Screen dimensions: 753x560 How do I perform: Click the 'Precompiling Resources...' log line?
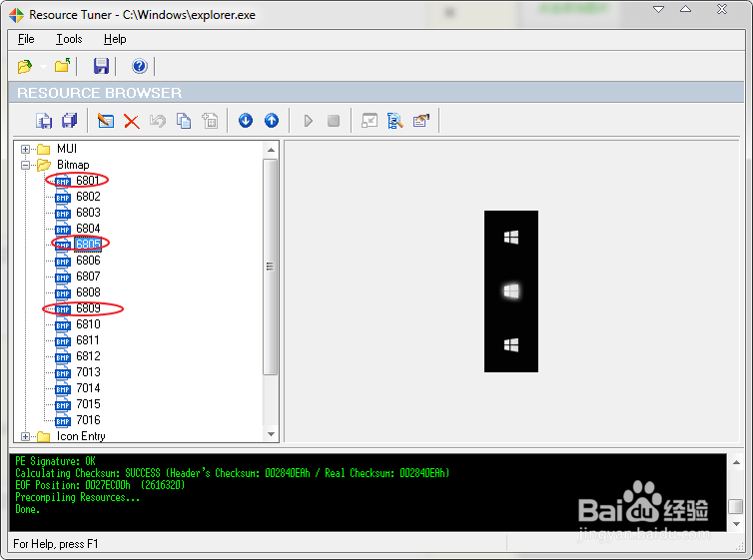(77, 498)
